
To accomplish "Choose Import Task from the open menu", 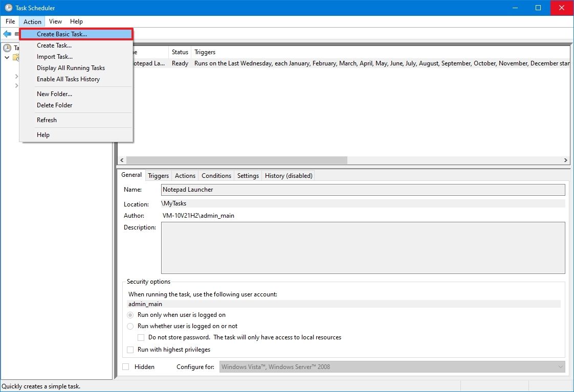I will 54,56.
